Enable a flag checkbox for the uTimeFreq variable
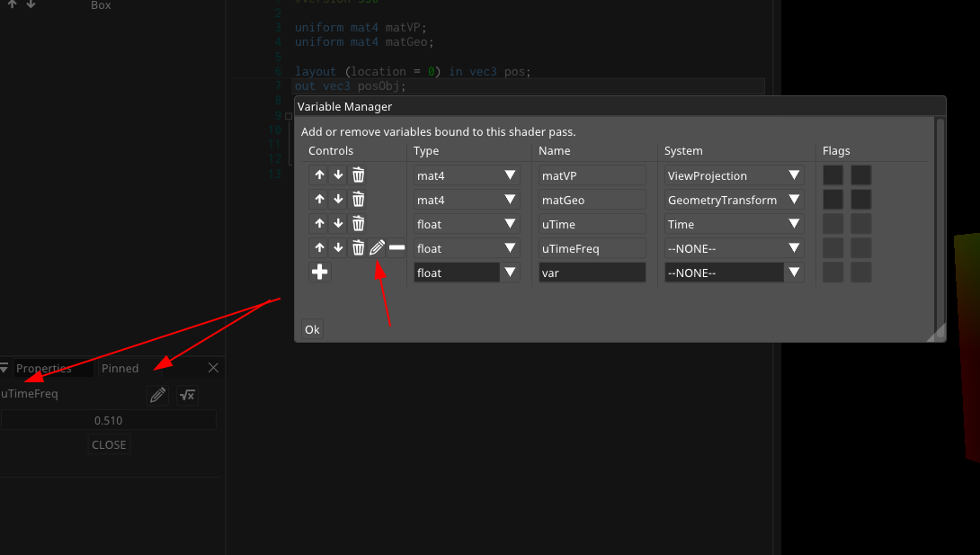This screenshot has width=980, height=555. [832, 247]
